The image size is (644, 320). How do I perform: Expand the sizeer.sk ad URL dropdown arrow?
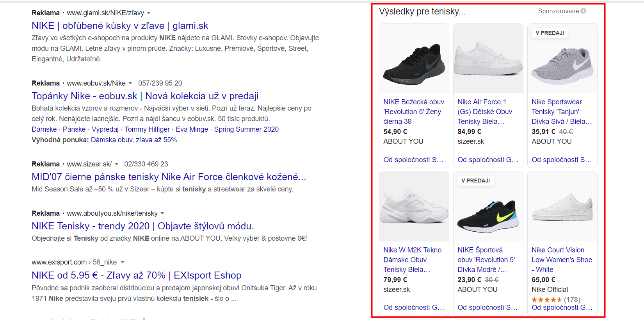[x=116, y=164]
